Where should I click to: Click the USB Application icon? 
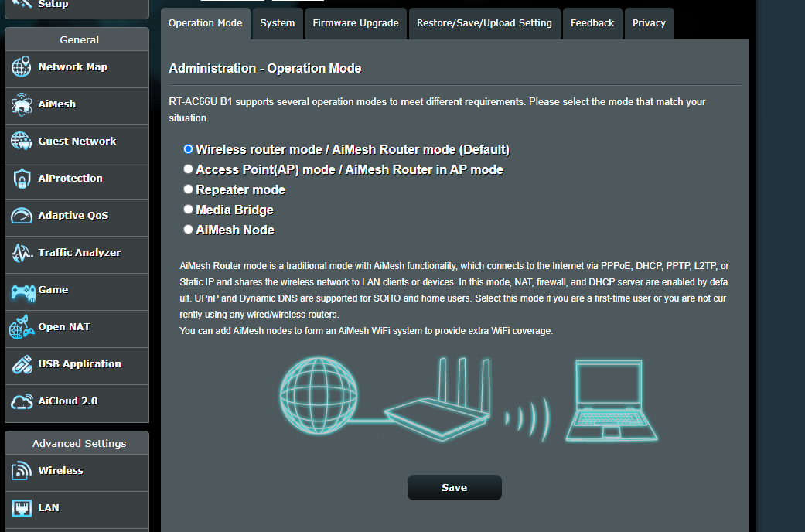(22, 365)
